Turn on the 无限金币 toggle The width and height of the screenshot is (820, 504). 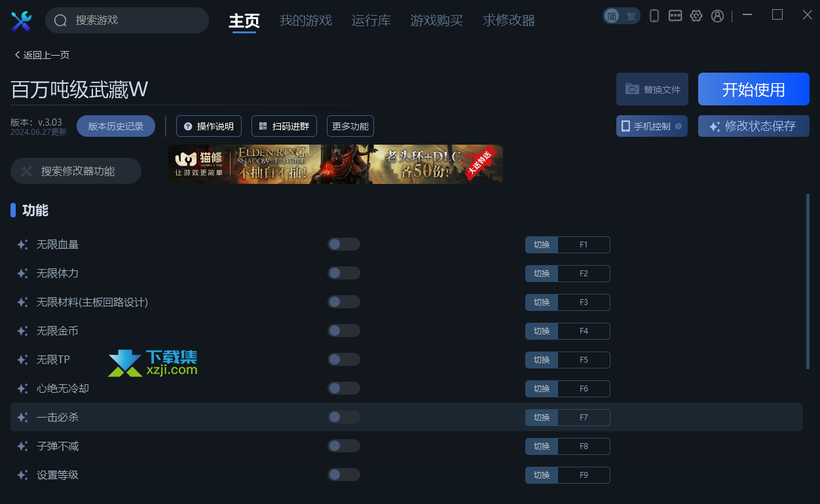344,331
